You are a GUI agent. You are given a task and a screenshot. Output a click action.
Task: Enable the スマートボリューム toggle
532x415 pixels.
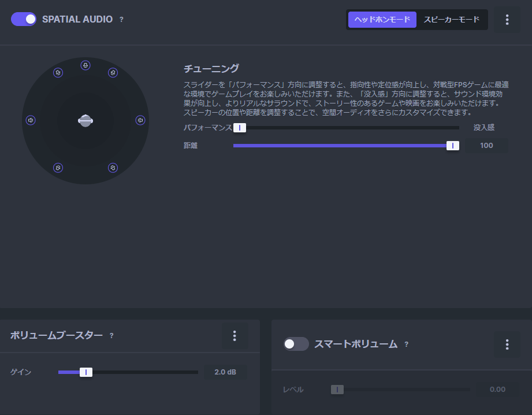(296, 344)
